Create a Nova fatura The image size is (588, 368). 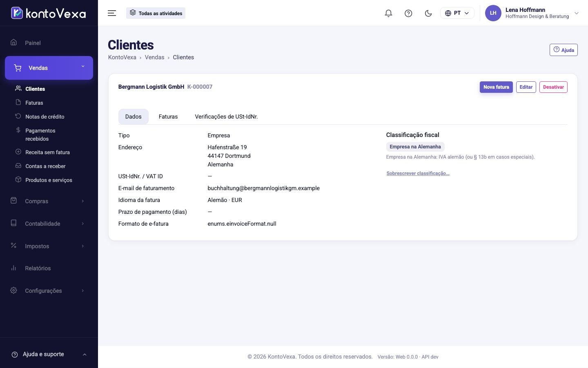pyautogui.click(x=496, y=87)
